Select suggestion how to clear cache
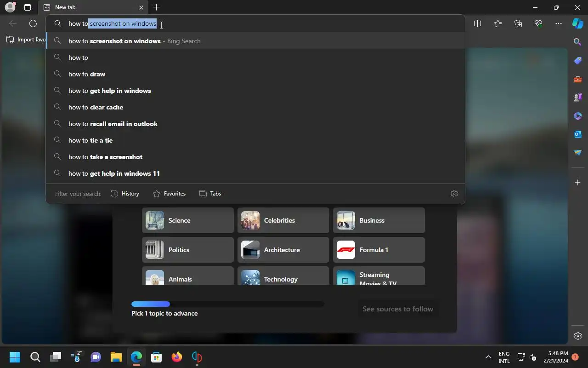 point(255,107)
